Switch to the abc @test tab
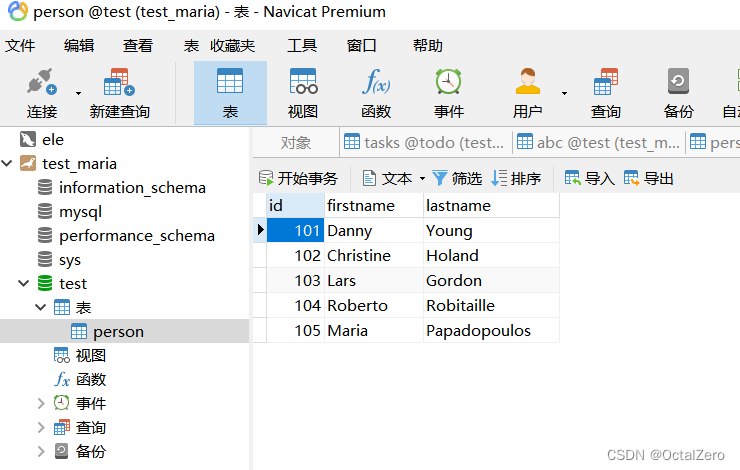 (599, 143)
